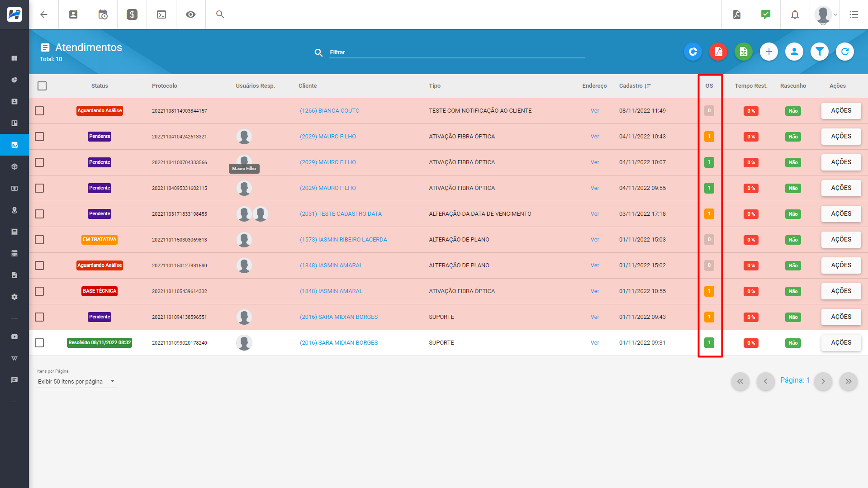Open the dollar sign finance icon
Screen dimensions: 868x488
pyautogui.click(x=132, y=14)
